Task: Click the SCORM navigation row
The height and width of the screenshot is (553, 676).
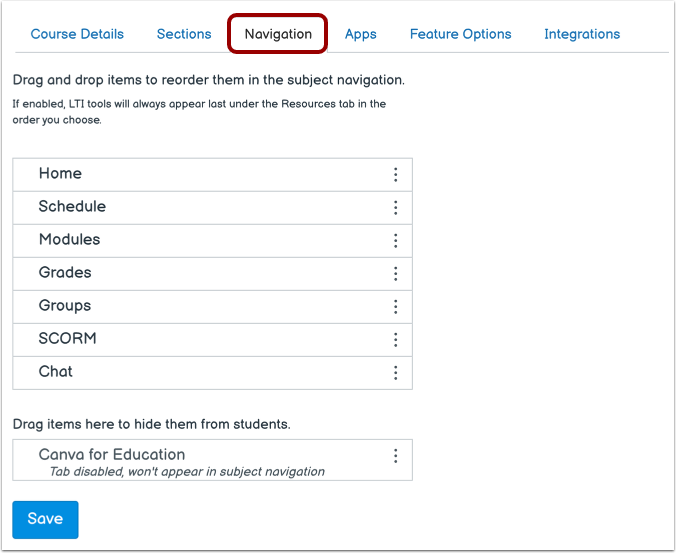Action: (x=67, y=339)
